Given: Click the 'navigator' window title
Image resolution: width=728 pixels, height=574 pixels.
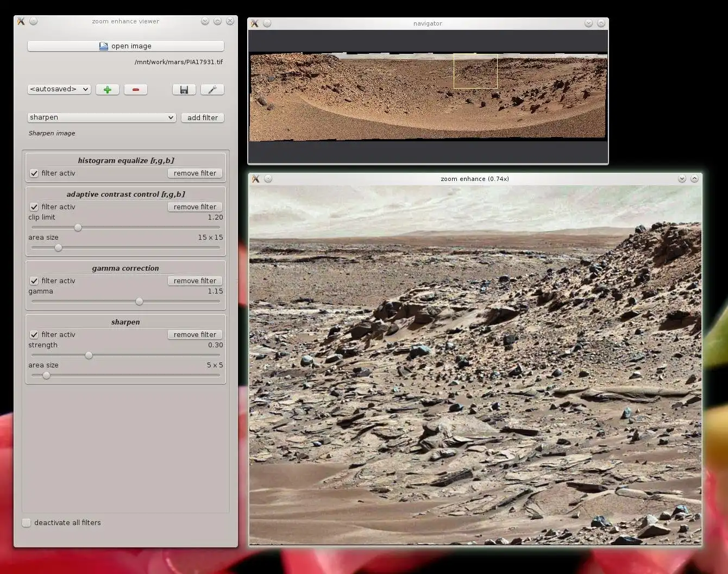Looking at the screenshot, I should pyautogui.click(x=428, y=23).
